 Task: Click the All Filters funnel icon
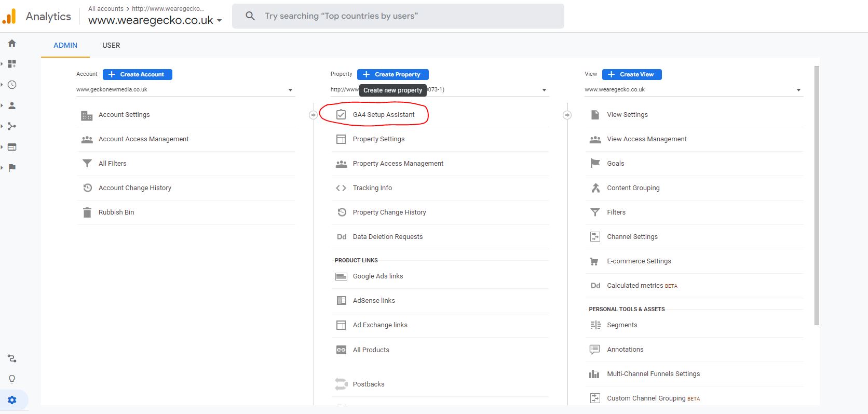pyautogui.click(x=87, y=164)
